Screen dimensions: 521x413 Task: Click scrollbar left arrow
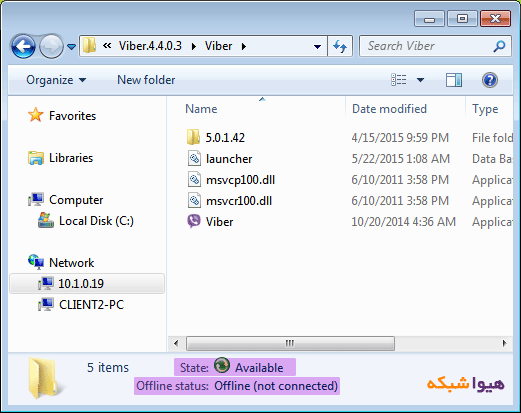[x=176, y=343]
